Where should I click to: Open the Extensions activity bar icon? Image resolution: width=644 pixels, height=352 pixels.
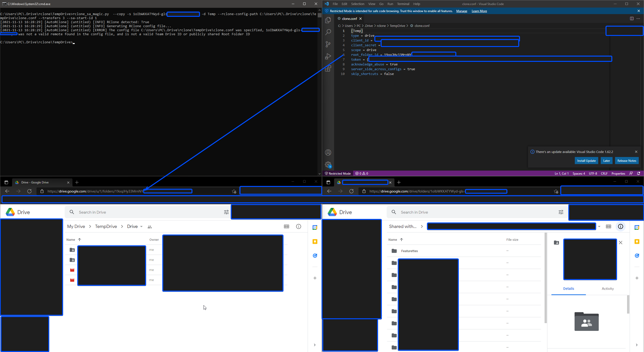point(328,68)
